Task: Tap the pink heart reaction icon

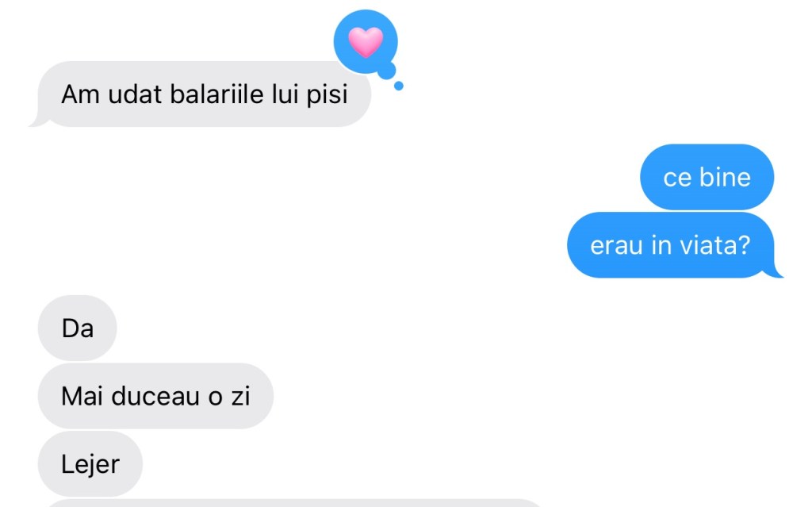Action: [x=366, y=41]
